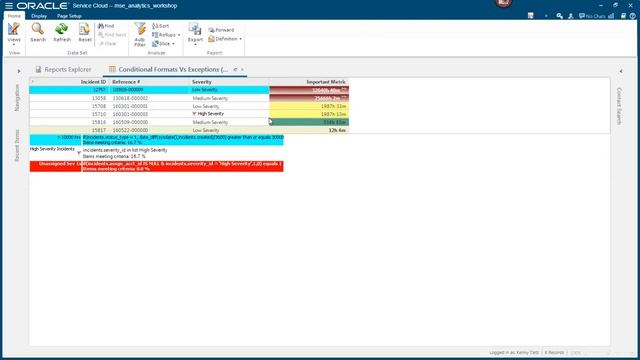Click the yellow metric cell of row 15708
This screenshot has width=640, height=360.
tap(309, 106)
